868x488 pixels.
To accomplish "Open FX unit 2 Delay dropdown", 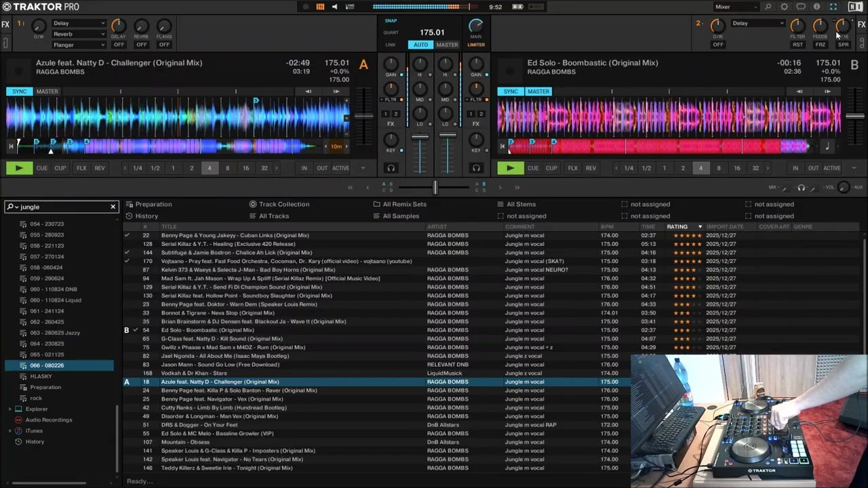I will pos(757,23).
